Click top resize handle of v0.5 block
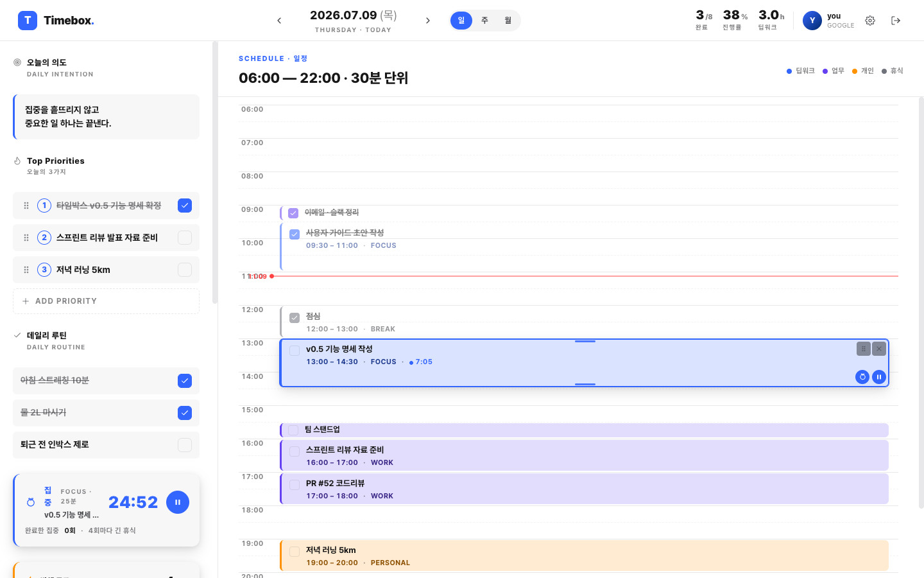The height and width of the screenshot is (578, 924). 585,341
